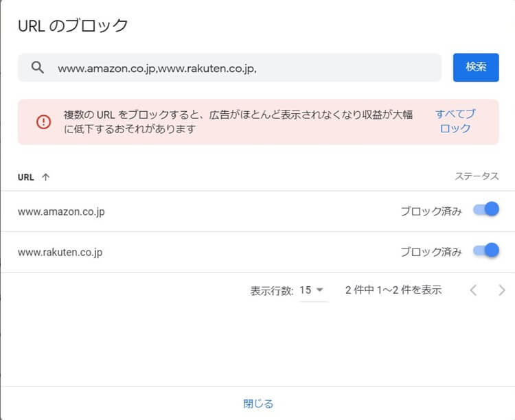The width and height of the screenshot is (515, 420).
Task: Go to next page chevron
Action: click(x=501, y=290)
